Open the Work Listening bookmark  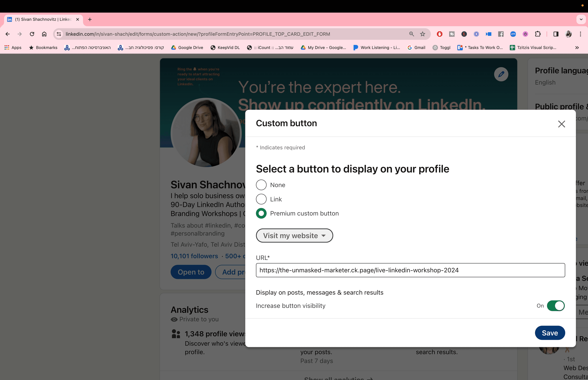(377, 48)
